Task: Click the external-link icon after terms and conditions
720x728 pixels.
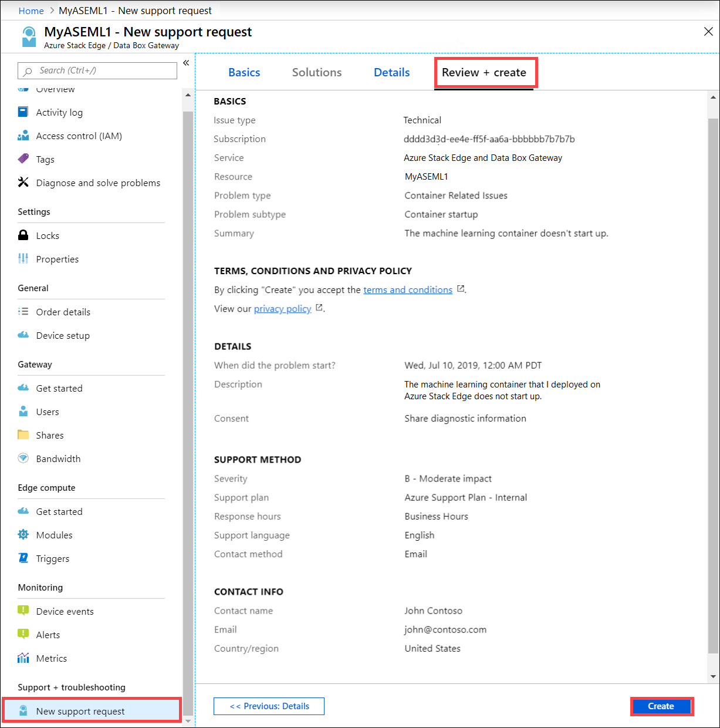Action: (x=461, y=289)
